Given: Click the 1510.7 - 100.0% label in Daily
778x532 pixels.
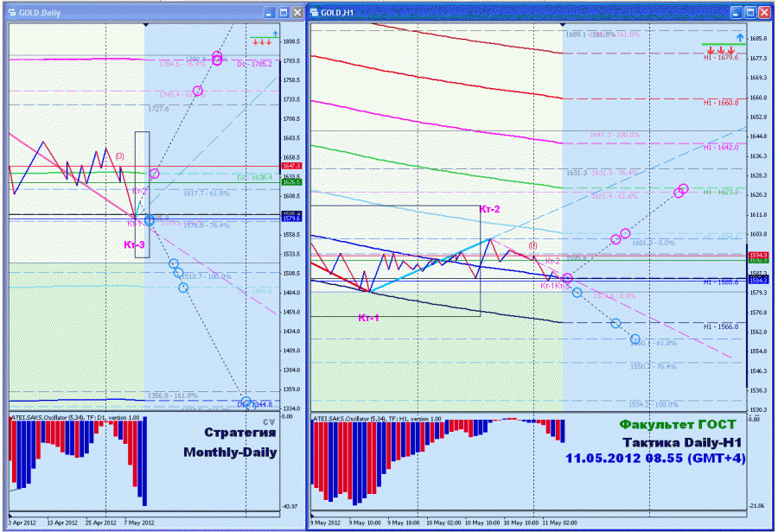Looking at the screenshot, I should 207,276.
